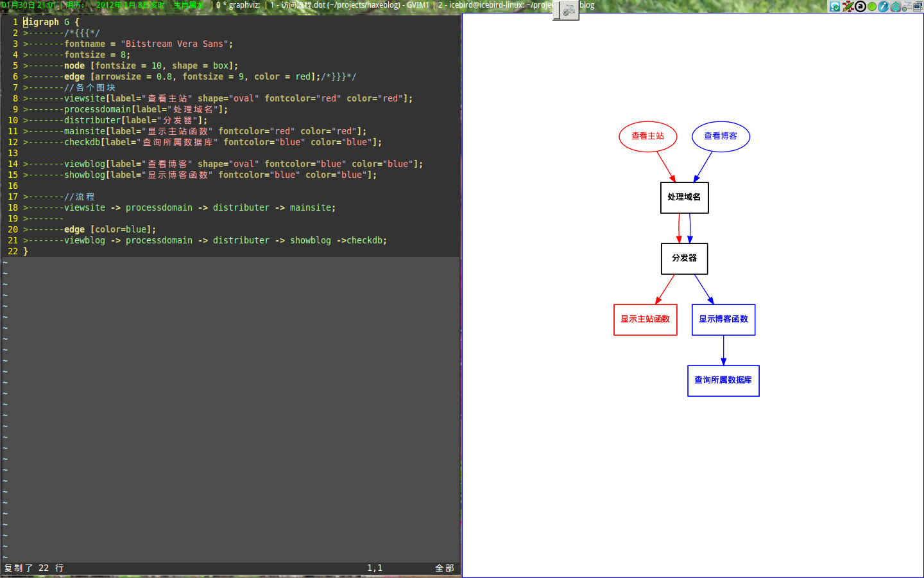Click the black circled "a" tray icon
This screenshot has height=578, width=924.
[859, 6]
